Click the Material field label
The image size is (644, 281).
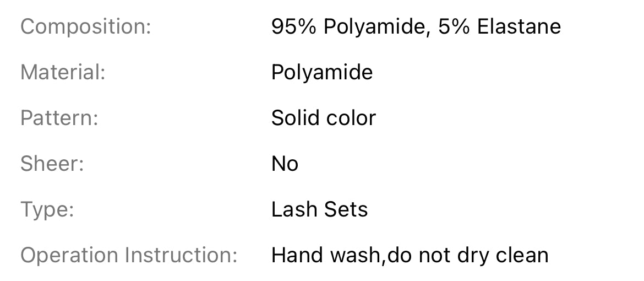[63, 72]
